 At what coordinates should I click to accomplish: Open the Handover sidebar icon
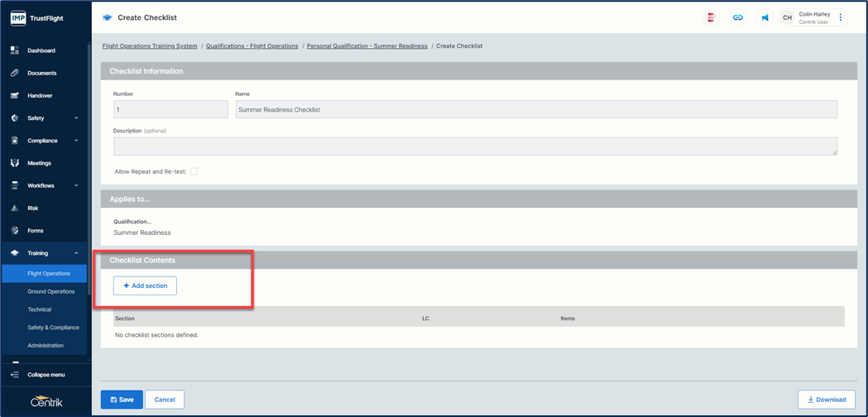tap(15, 95)
